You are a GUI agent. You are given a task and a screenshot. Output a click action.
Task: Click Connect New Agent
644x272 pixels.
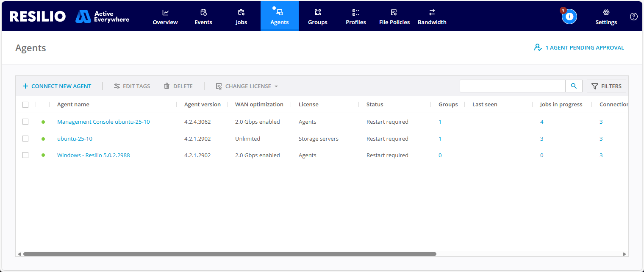point(57,86)
